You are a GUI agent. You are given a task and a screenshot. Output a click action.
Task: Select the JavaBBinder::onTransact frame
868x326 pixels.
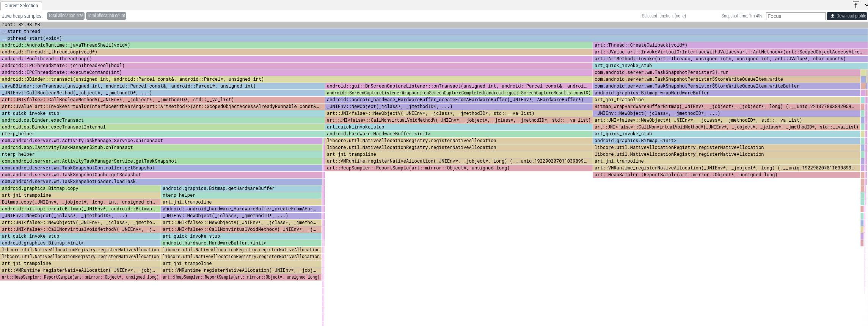coord(162,86)
